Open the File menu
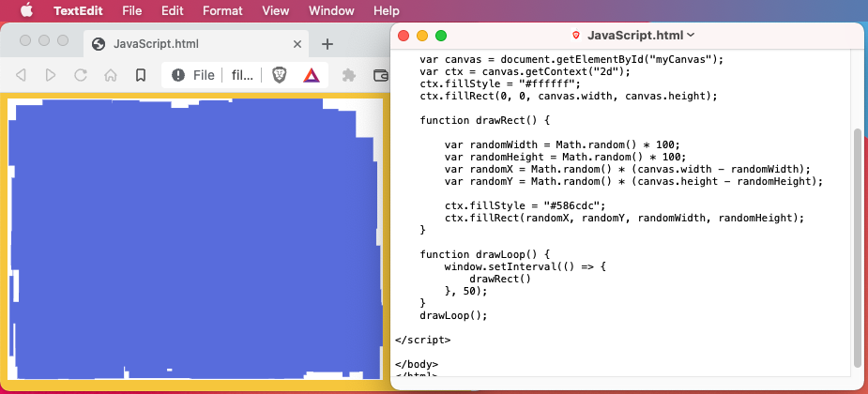 [131, 10]
